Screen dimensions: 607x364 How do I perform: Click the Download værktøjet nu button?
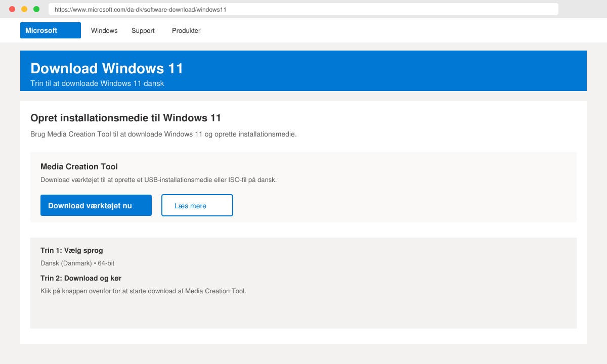[x=96, y=205]
